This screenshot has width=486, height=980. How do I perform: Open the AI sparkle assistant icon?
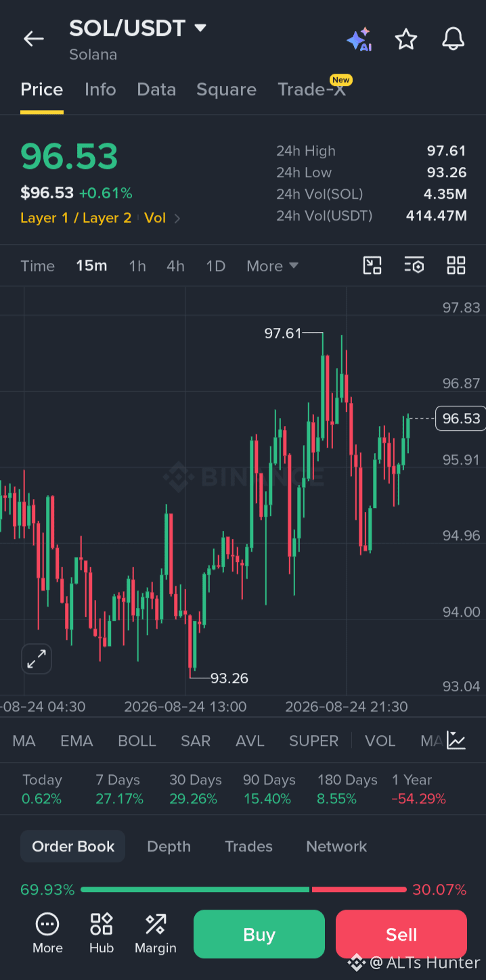359,40
